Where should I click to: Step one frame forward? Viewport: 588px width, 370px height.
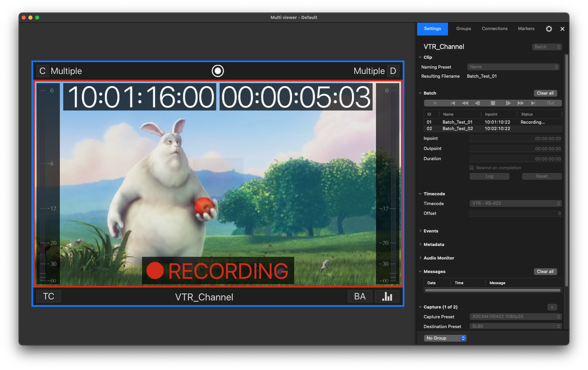508,103
